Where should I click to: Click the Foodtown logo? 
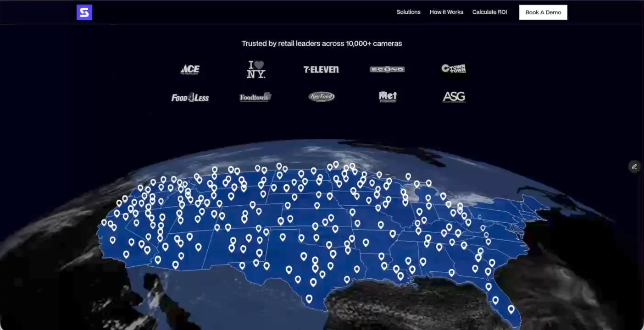coord(255,97)
